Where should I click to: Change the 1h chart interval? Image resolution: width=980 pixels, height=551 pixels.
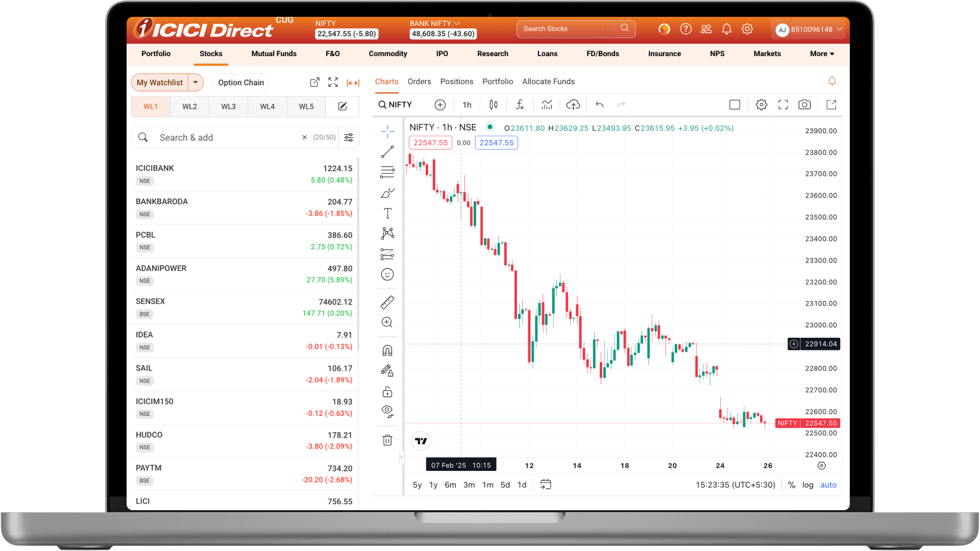(x=467, y=105)
